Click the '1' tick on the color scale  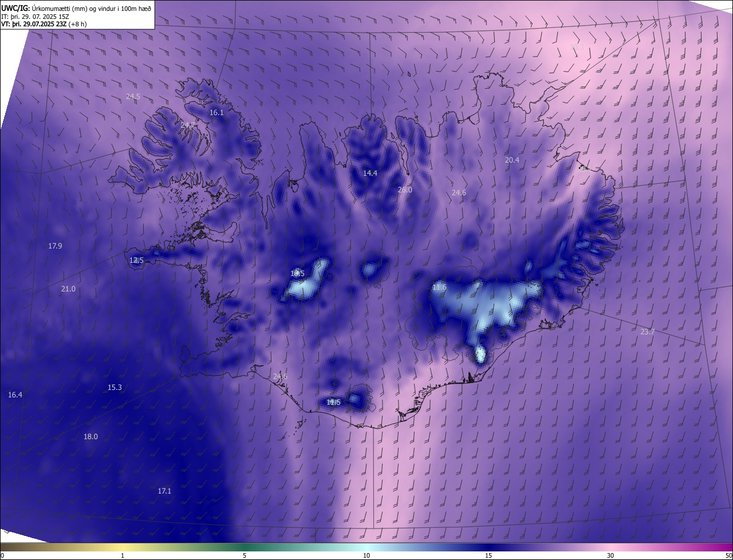pos(123,556)
